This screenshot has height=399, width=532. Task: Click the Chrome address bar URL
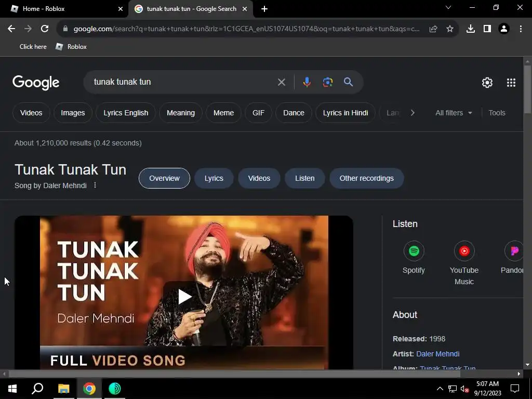coord(246,29)
